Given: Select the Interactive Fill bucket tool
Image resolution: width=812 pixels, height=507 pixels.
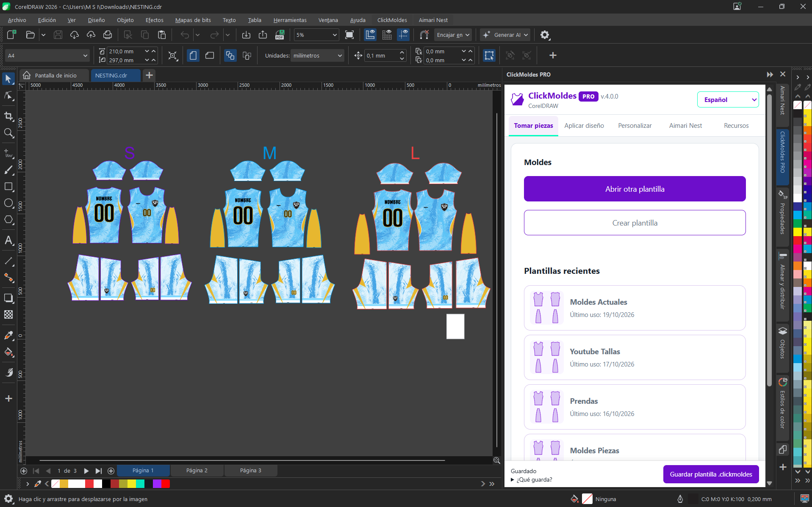Looking at the screenshot, I should click(8, 352).
